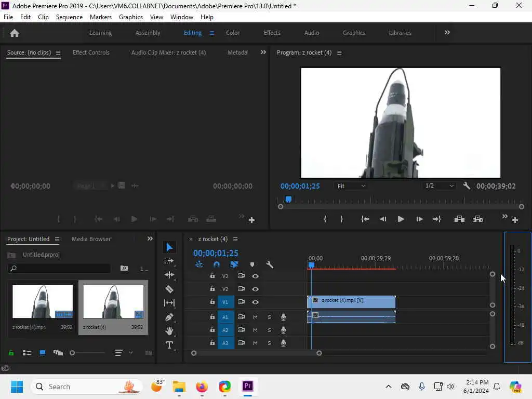Image resolution: width=532 pixels, height=399 pixels.
Task: Select the z rocket (4).mp4 thumbnail
Action: [x=43, y=301]
